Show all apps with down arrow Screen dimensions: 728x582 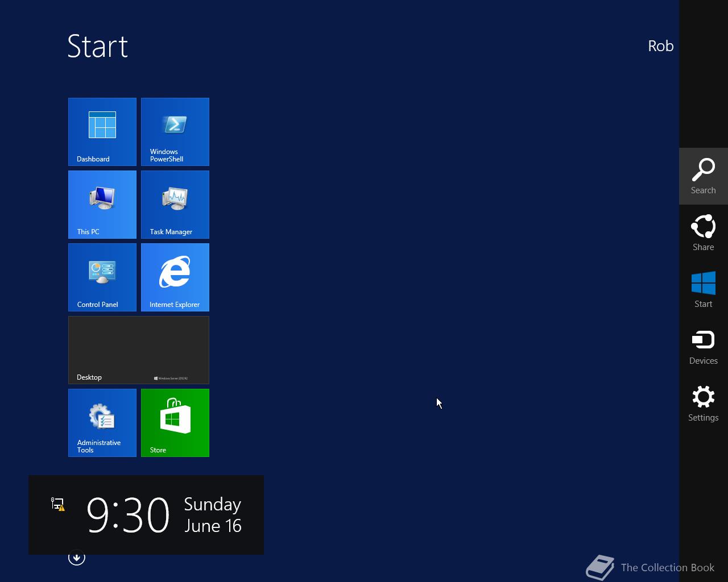tap(77, 558)
